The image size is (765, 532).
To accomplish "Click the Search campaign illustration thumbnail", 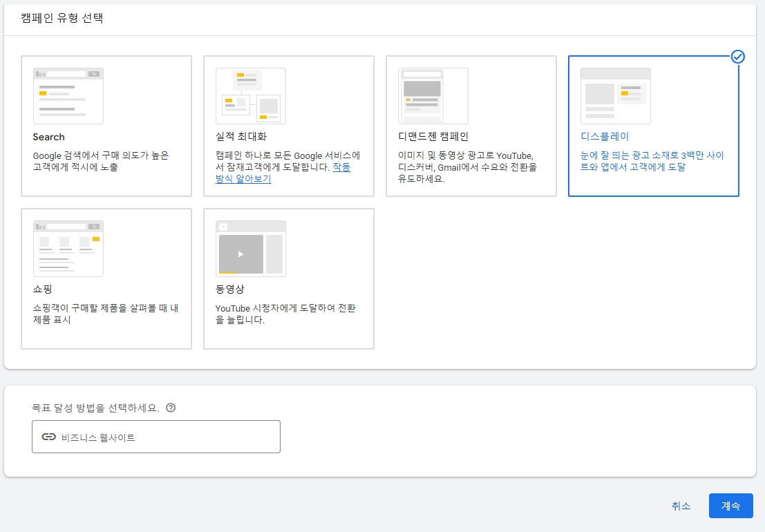I will (68, 96).
